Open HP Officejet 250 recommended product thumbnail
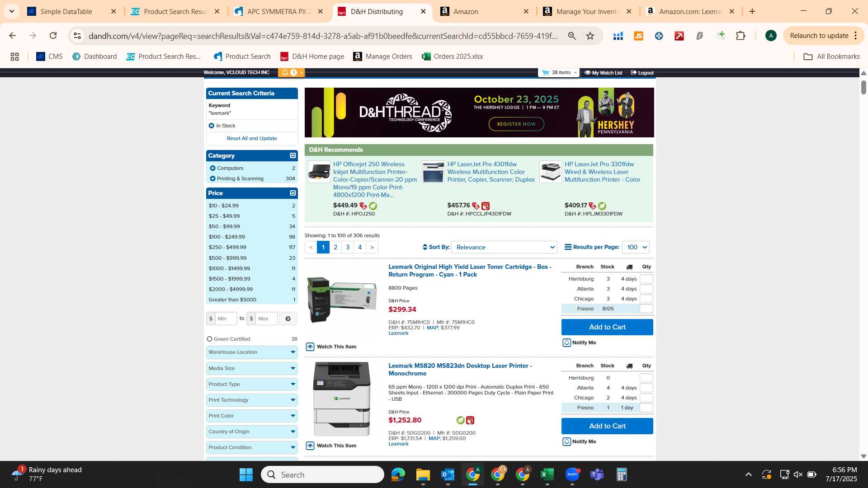The image size is (868, 488). [319, 172]
